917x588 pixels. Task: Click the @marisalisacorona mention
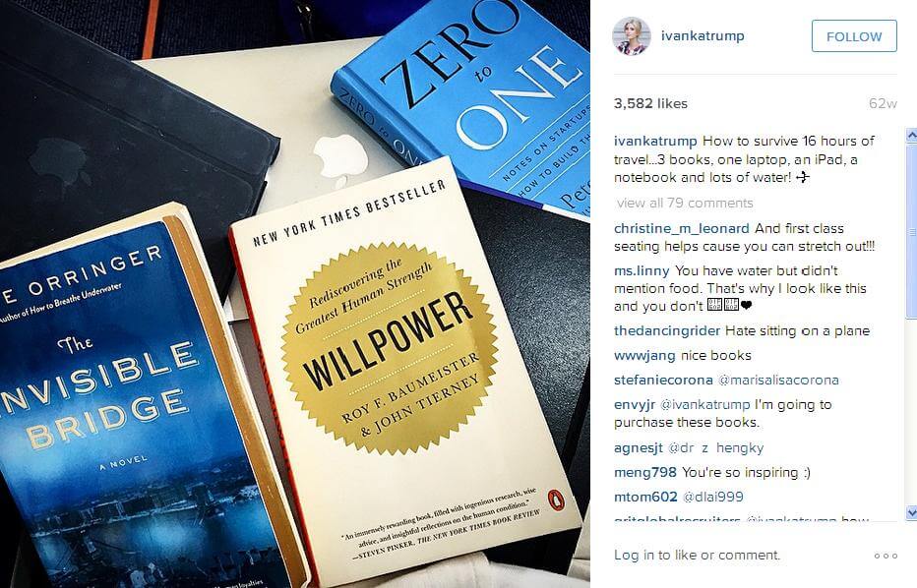(x=778, y=380)
